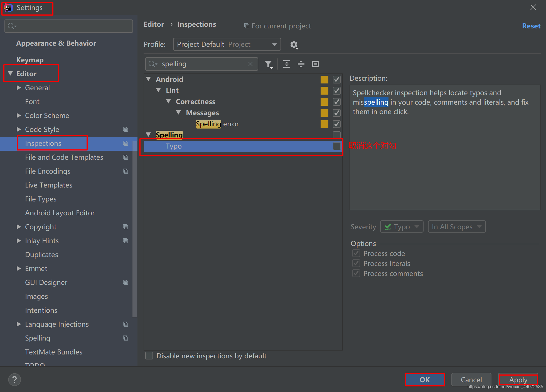Click the help question mark button
The width and height of the screenshot is (546, 392).
[x=14, y=379]
